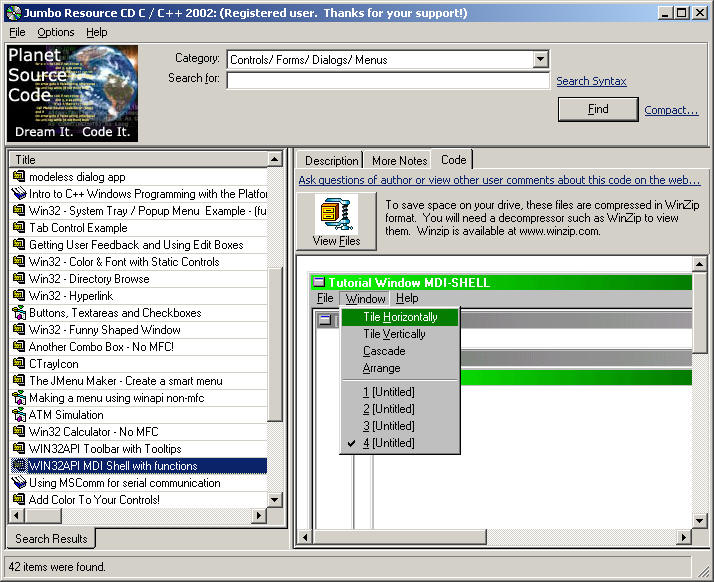Open the Search Syntax link
This screenshot has height=582, width=714.
[x=591, y=81]
